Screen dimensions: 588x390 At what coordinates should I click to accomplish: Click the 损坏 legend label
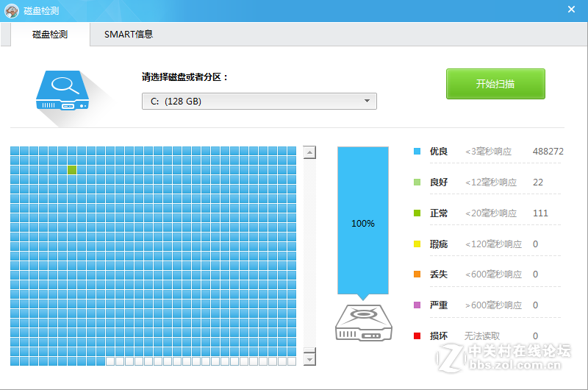click(x=439, y=336)
